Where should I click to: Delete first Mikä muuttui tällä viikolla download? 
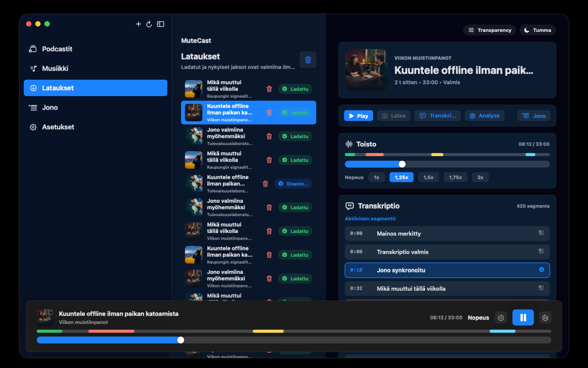[269, 89]
